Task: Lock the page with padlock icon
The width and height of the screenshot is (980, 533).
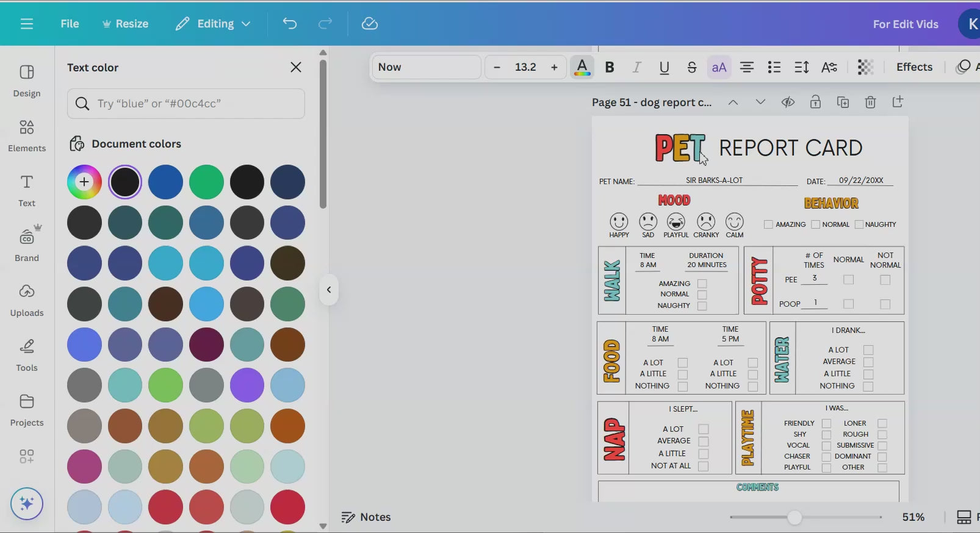Action: coord(815,102)
